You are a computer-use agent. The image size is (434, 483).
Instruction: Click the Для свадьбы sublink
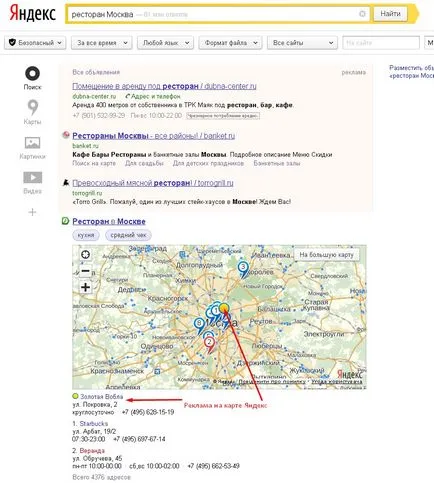pos(144,163)
